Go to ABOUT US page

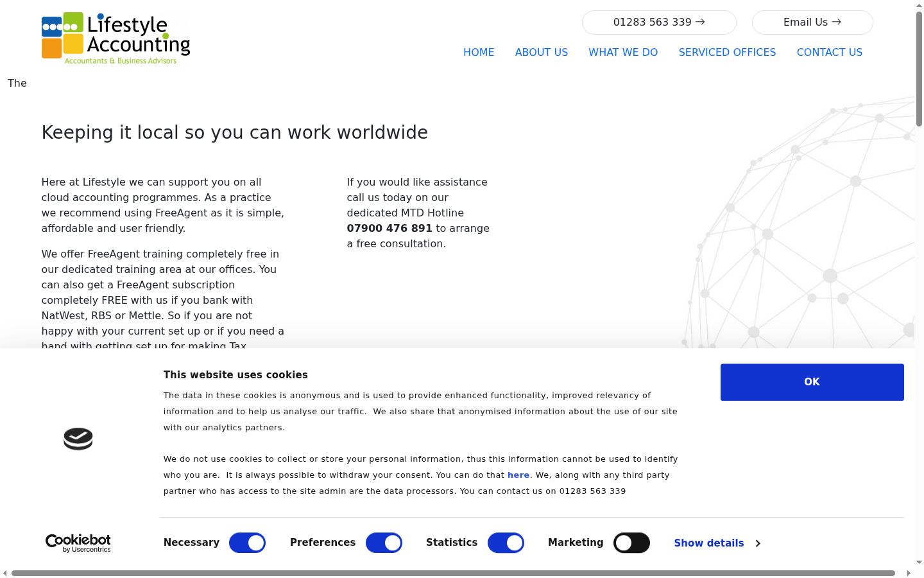point(542,53)
